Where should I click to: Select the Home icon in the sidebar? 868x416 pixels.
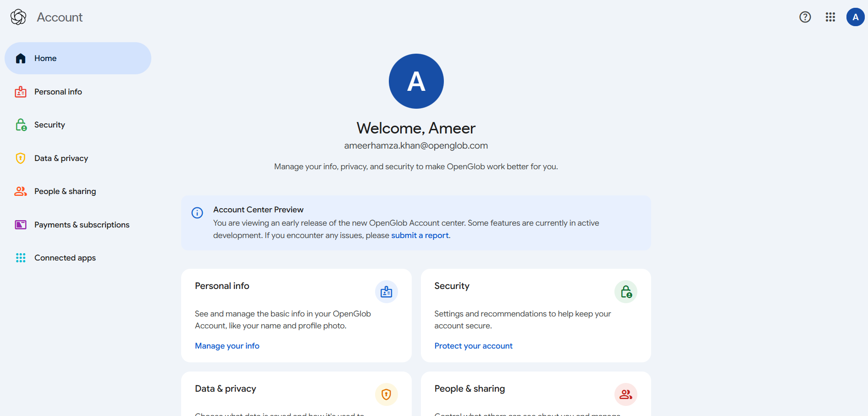point(20,58)
